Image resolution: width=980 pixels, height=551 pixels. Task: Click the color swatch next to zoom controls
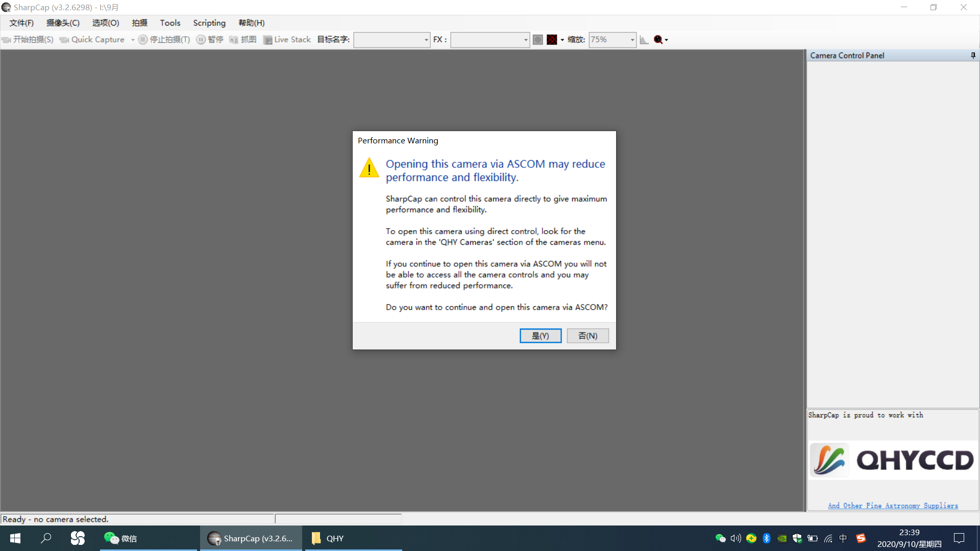(551, 39)
